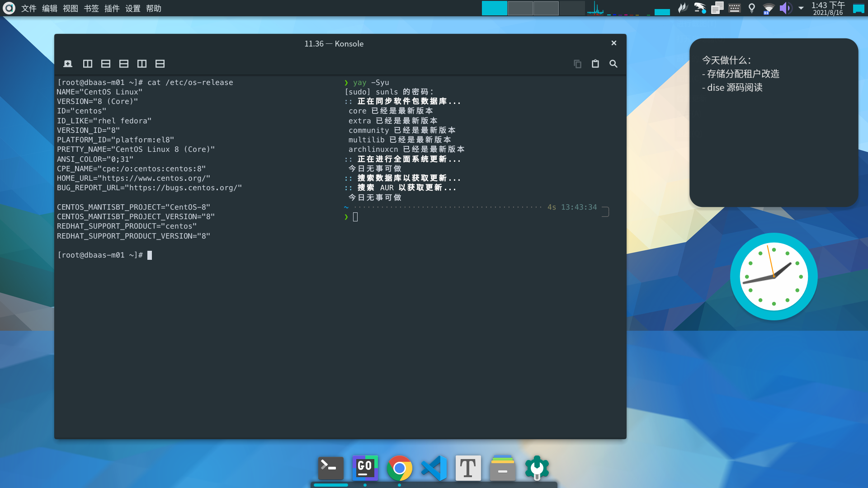
Task: Switch to the first virtual desktop in pager
Action: click(x=494, y=8)
